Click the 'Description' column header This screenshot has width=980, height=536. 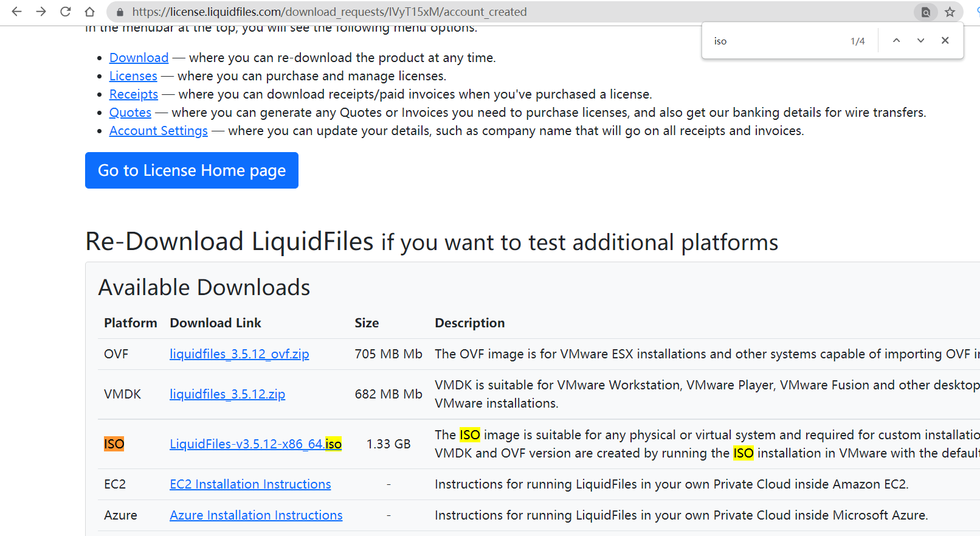point(470,323)
